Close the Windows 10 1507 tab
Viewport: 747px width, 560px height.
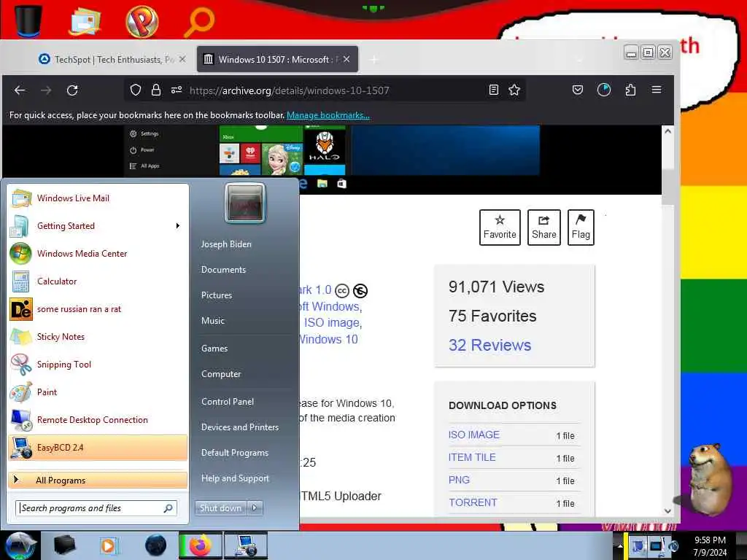(x=347, y=59)
